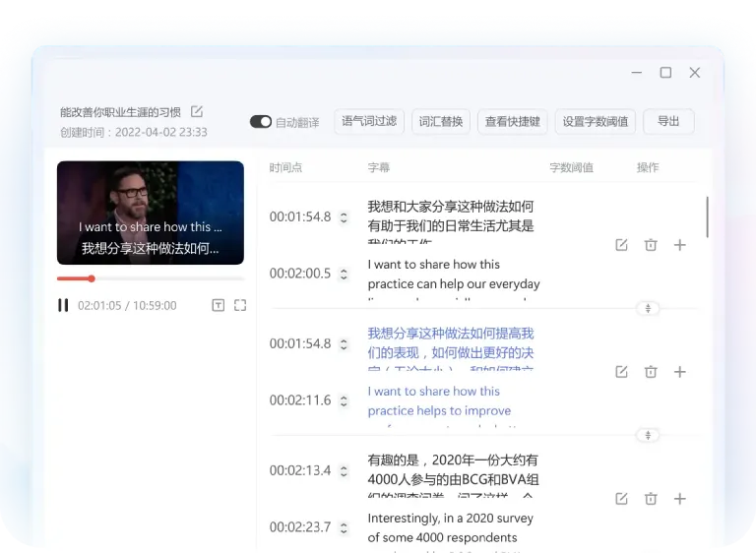Open the 语气词过滤 filter
This screenshot has width=756, height=553.
(369, 121)
